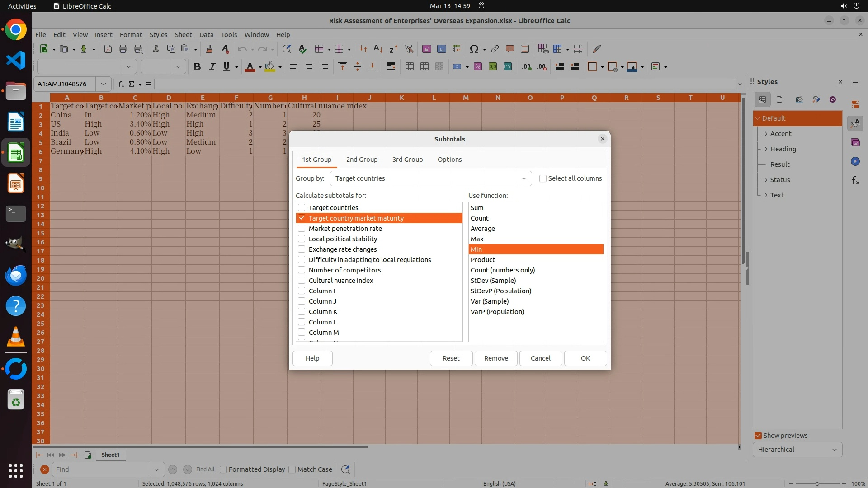Uncheck Show previews in Styles panel

[x=758, y=436]
